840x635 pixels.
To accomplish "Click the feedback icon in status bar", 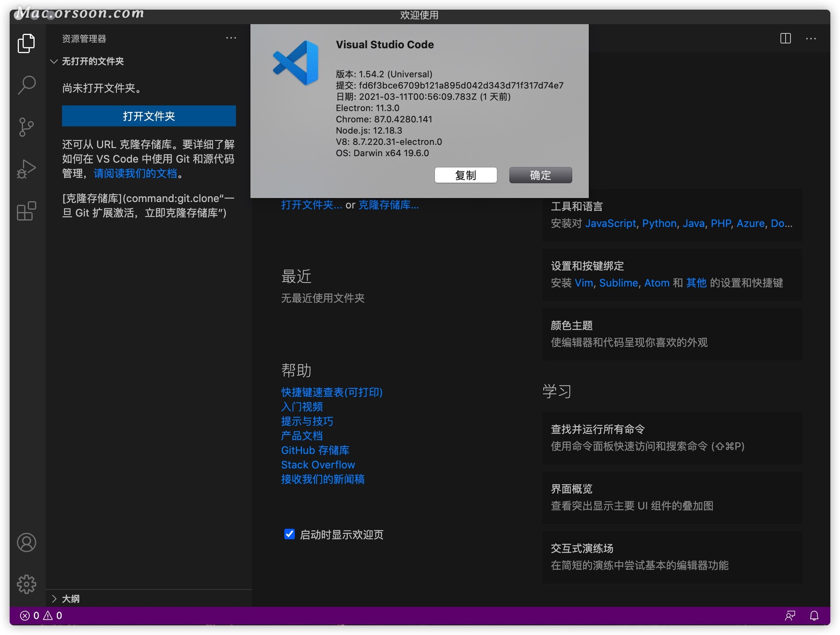I will pyautogui.click(x=790, y=616).
